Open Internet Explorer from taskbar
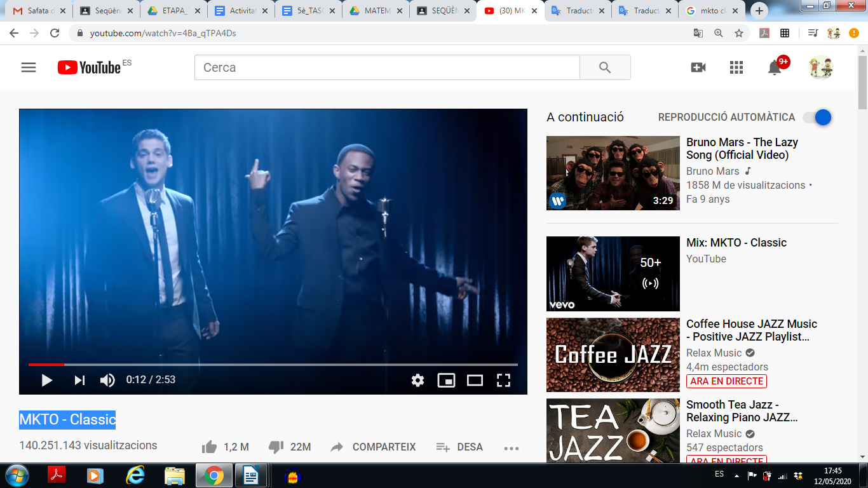The width and height of the screenshot is (868, 488). coord(135,475)
